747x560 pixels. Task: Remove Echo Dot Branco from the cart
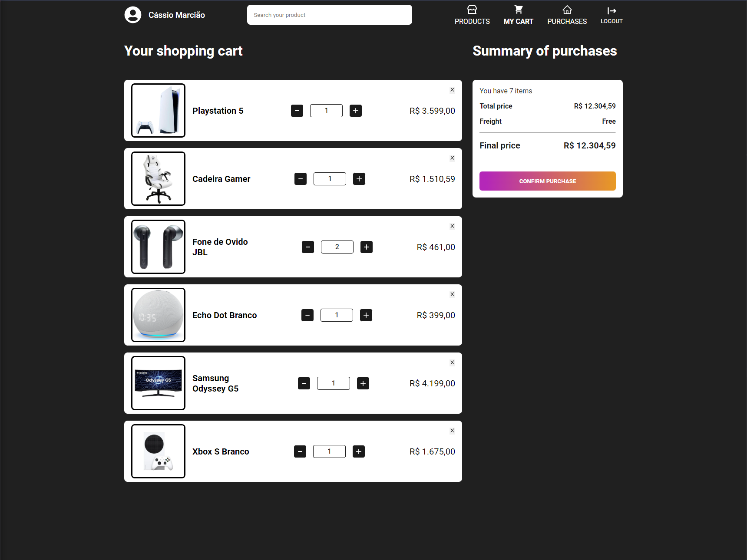tap(452, 294)
